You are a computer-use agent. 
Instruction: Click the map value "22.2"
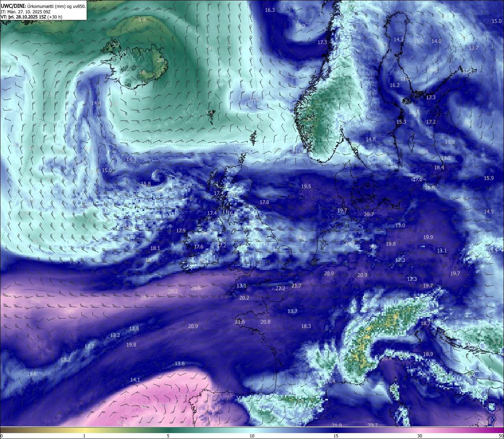280,288
